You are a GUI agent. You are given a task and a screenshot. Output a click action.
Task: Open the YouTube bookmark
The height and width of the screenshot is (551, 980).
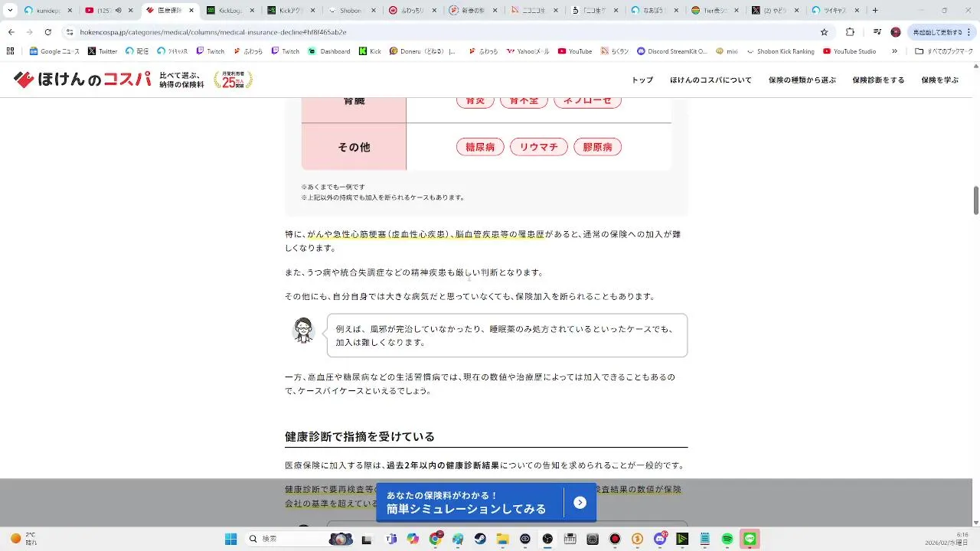point(575,51)
